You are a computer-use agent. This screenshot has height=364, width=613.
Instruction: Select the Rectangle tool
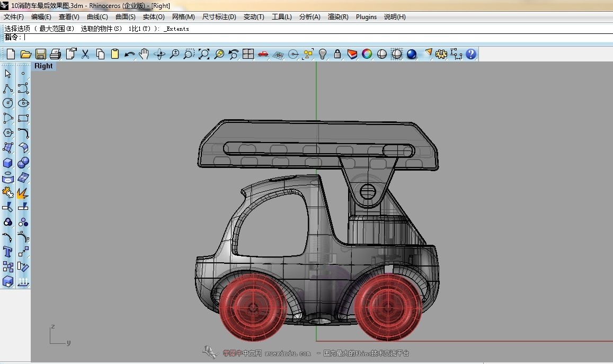23,118
